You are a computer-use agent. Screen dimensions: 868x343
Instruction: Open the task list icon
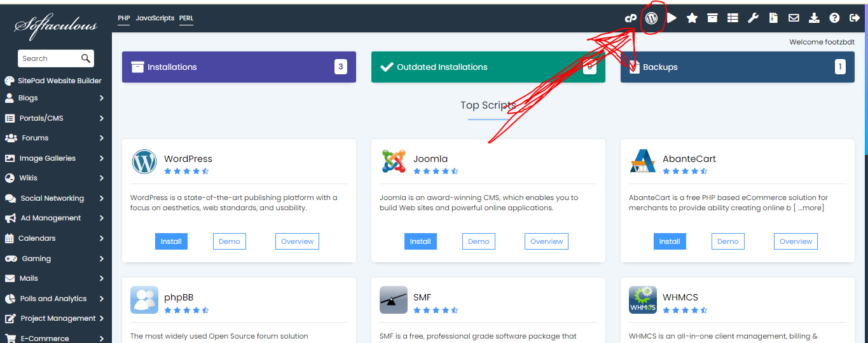[733, 18]
